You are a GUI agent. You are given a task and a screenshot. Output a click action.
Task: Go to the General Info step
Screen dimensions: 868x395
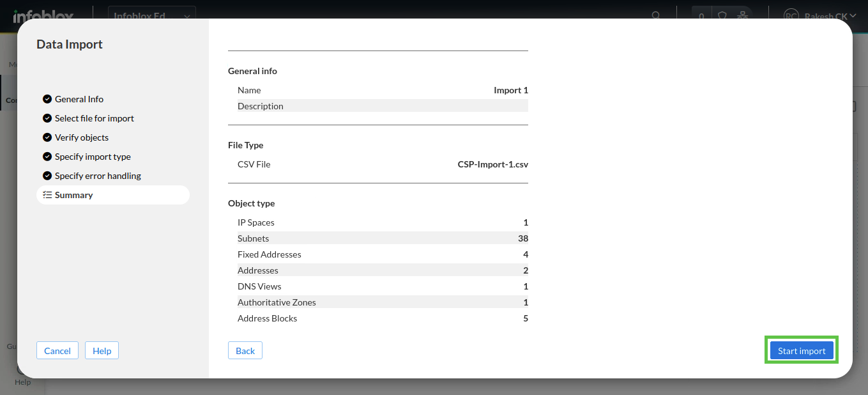(79, 99)
